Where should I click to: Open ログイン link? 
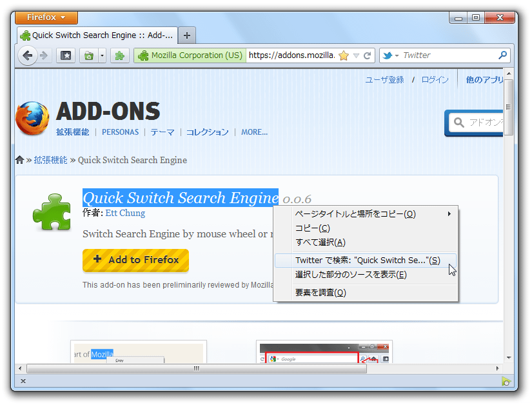point(435,80)
